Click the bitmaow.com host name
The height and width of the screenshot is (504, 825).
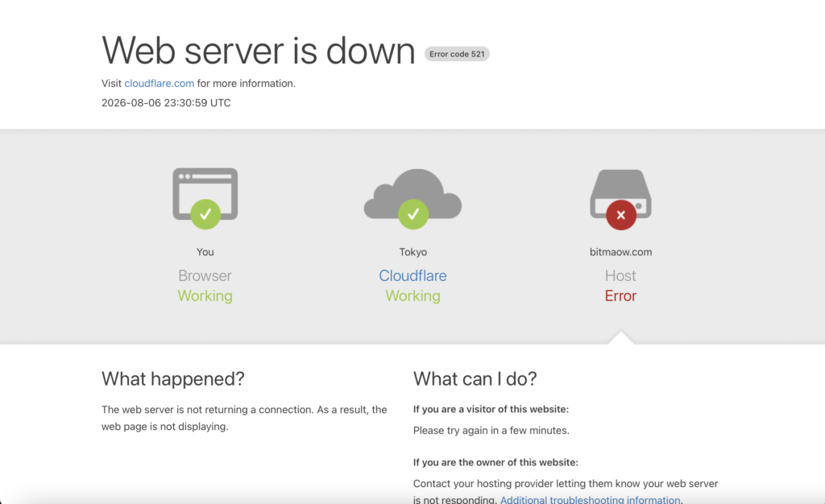coord(621,252)
